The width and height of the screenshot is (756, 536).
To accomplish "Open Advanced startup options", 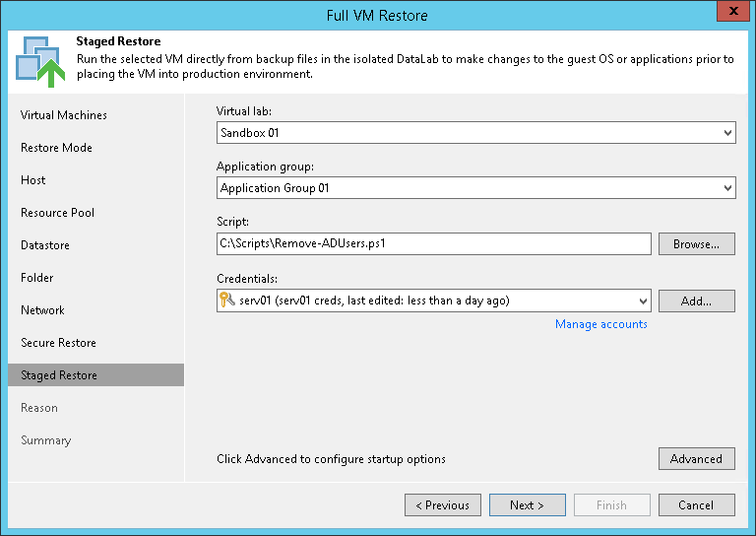I will (696, 459).
